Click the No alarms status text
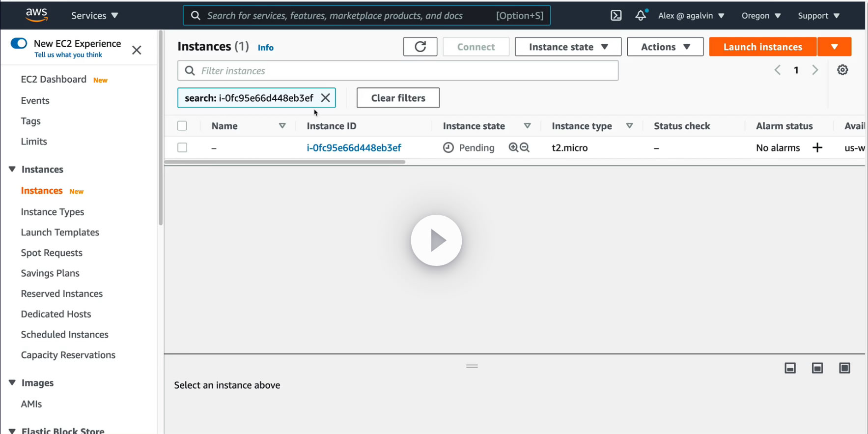Viewport: 868px width, 434px height. 778,147
